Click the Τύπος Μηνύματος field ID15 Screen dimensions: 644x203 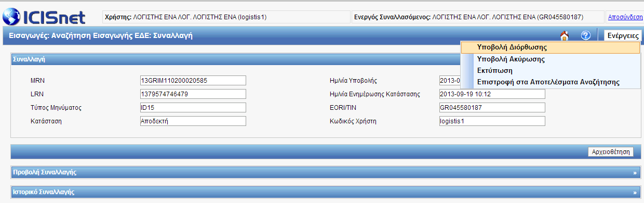(193, 107)
